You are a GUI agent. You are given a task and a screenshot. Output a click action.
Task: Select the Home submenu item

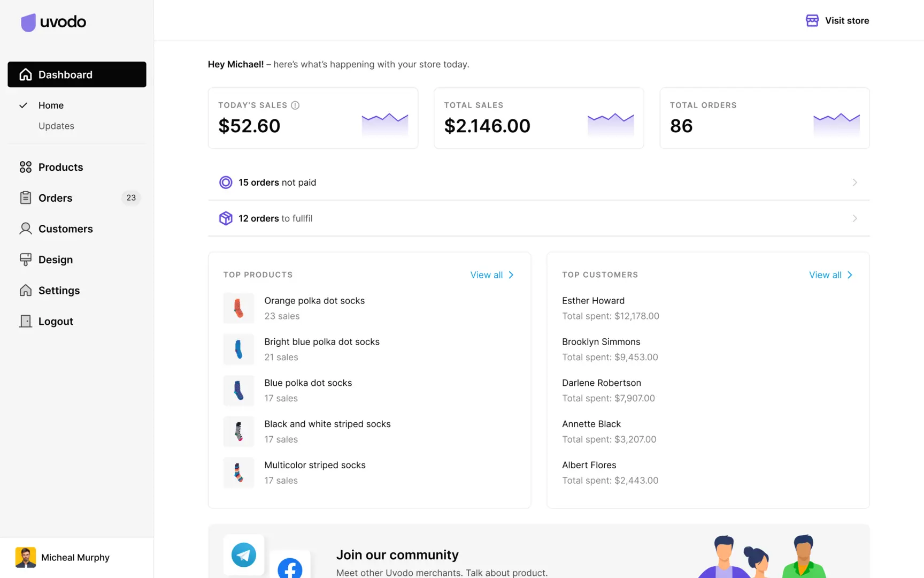pyautogui.click(x=51, y=105)
